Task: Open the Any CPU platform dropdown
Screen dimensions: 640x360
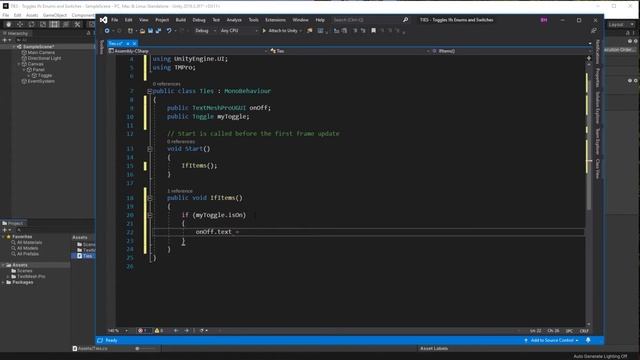Action: pos(239,31)
